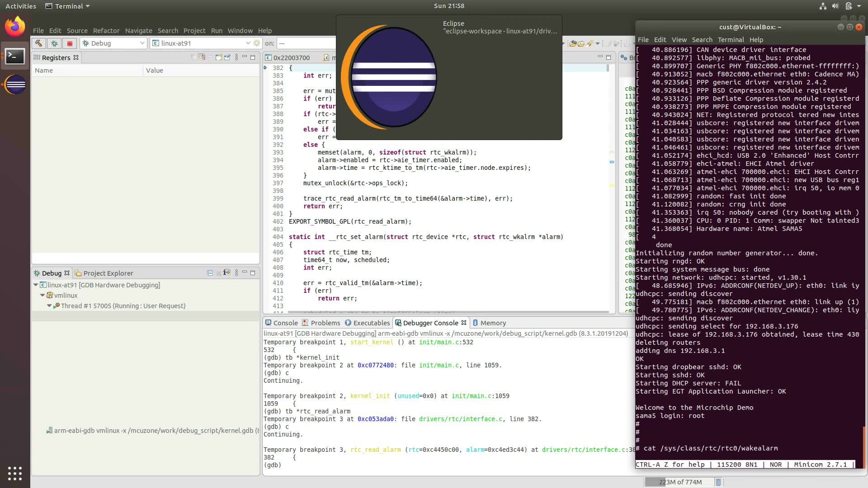The image size is (868, 488).
Task: Run garbage collector trash icon
Action: pos(718,482)
